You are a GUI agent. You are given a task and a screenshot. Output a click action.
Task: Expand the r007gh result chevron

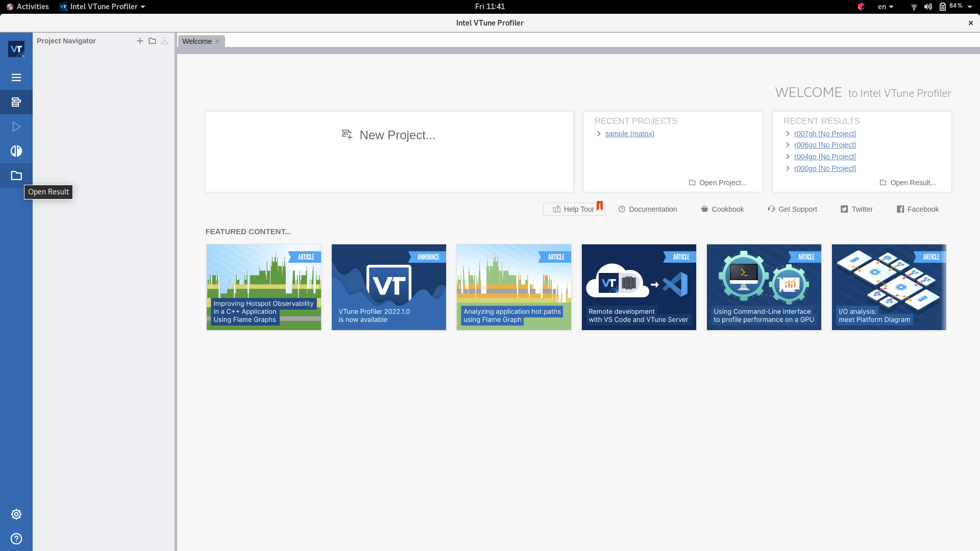click(x=788, y=134)
